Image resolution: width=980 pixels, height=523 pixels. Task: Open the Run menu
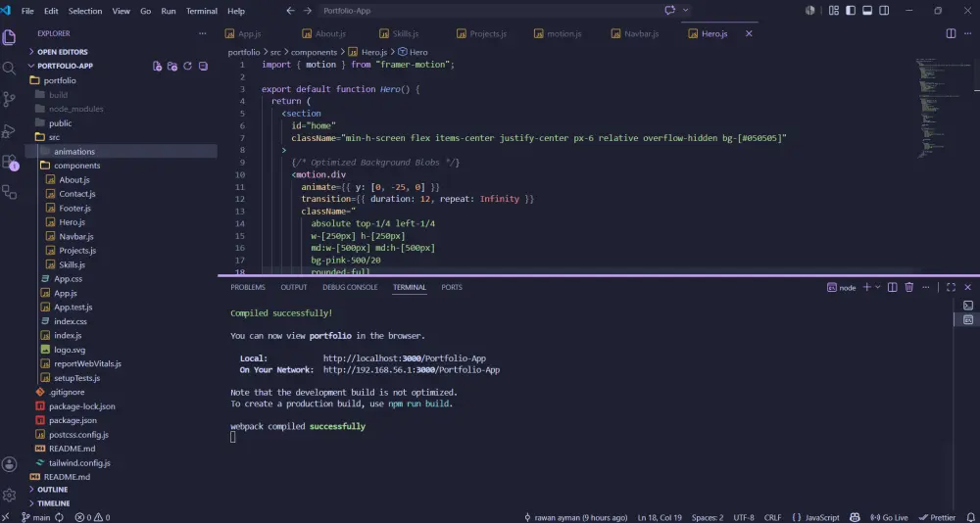[169, 11]
